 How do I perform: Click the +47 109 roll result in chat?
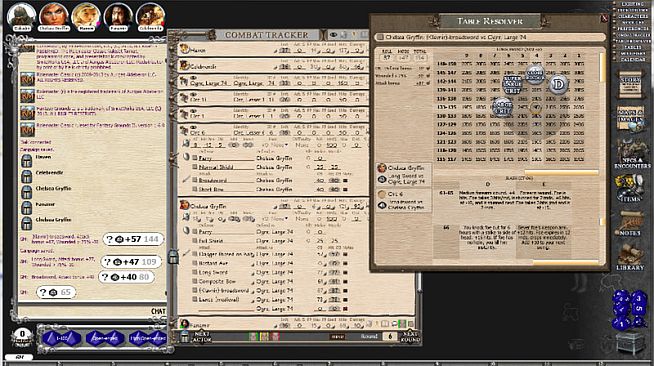(x=131, y=262)
